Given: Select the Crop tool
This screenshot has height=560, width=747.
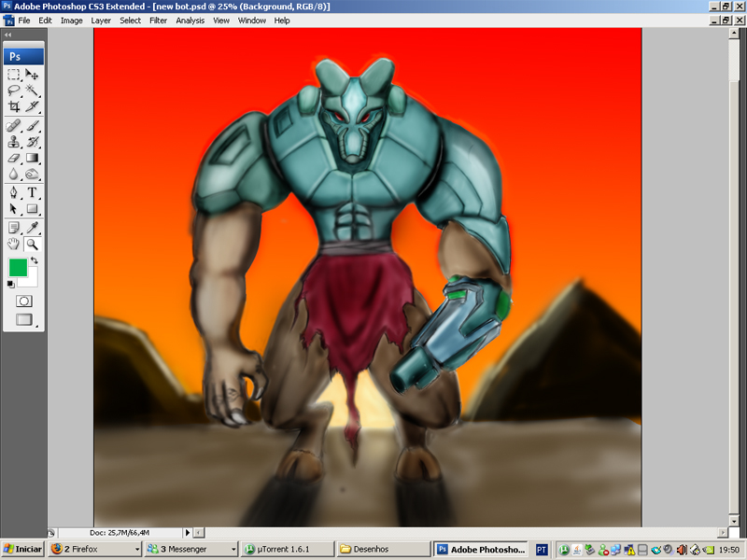Looking at the screenshot, I should pyautogui.click(x=13, y=106).
